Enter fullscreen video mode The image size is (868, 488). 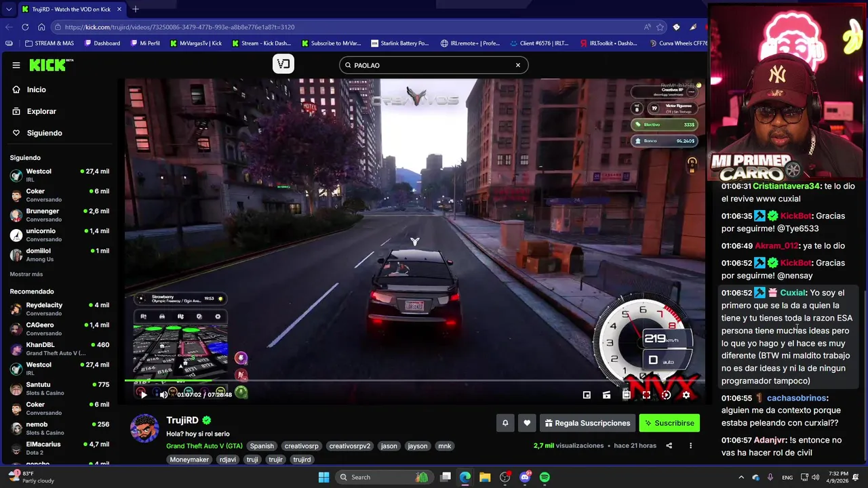(x=646, y=394)
